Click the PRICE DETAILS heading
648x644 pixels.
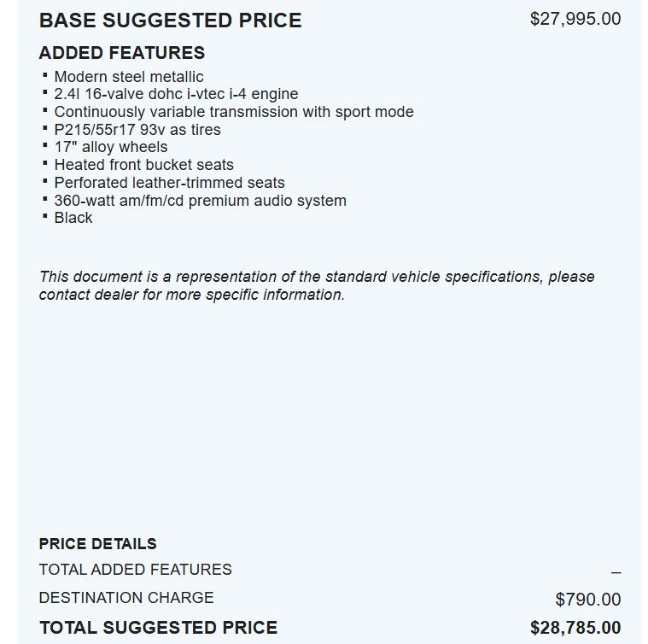(x=97, y=543)
